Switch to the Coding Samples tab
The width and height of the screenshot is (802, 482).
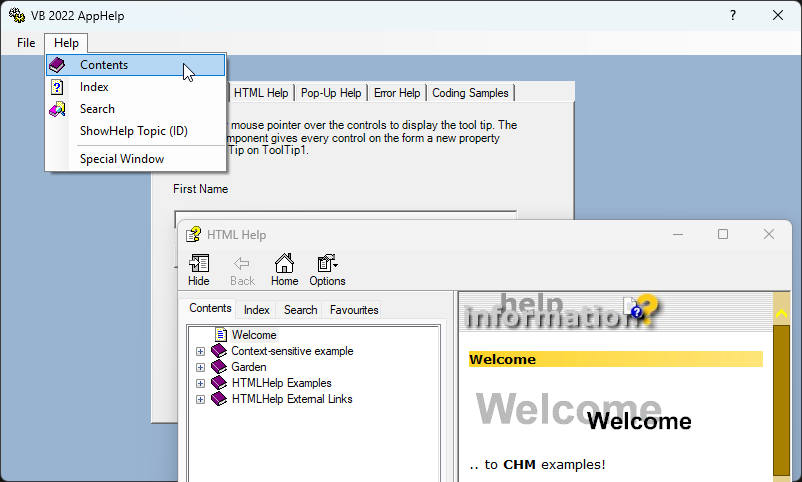(x=470, y=93)
